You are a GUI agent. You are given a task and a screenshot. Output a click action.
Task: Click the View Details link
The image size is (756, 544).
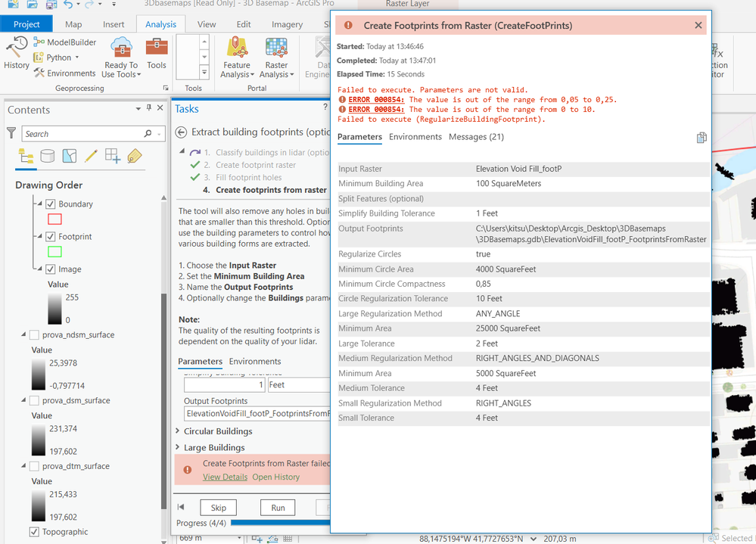(225, 477)
